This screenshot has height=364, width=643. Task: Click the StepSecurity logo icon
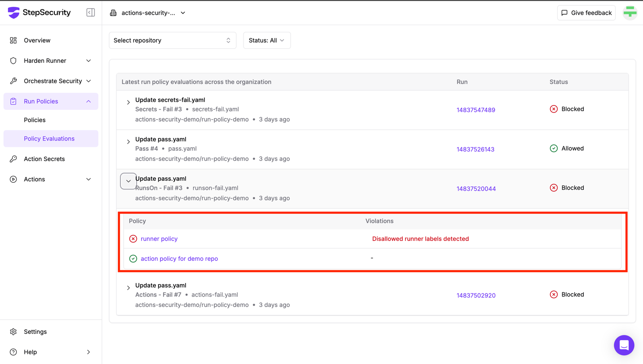[x=14, y=13]
